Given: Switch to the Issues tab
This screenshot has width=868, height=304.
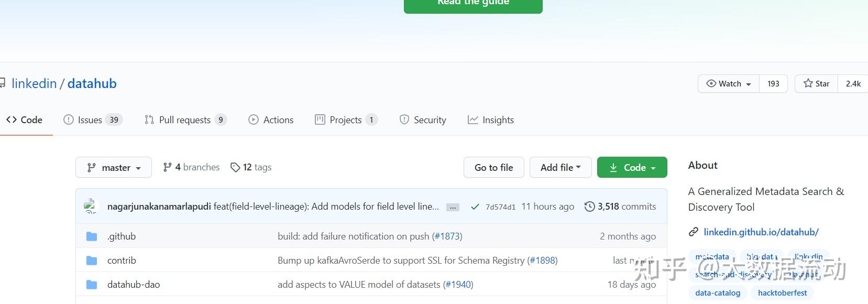Looking at the screenshot, I should (x=92, y=120).
